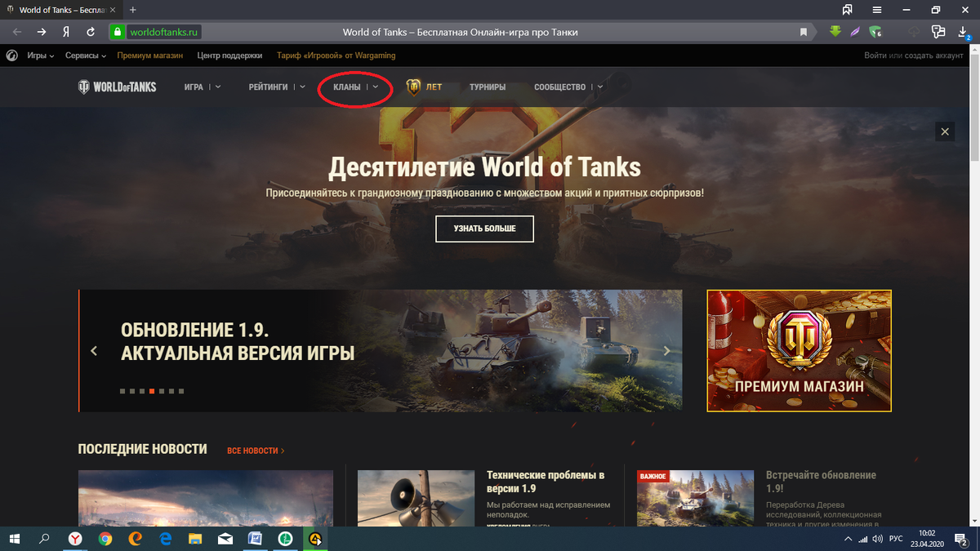
Task: Select the World of Tanks browser tab
Action: tap(61, 10)
